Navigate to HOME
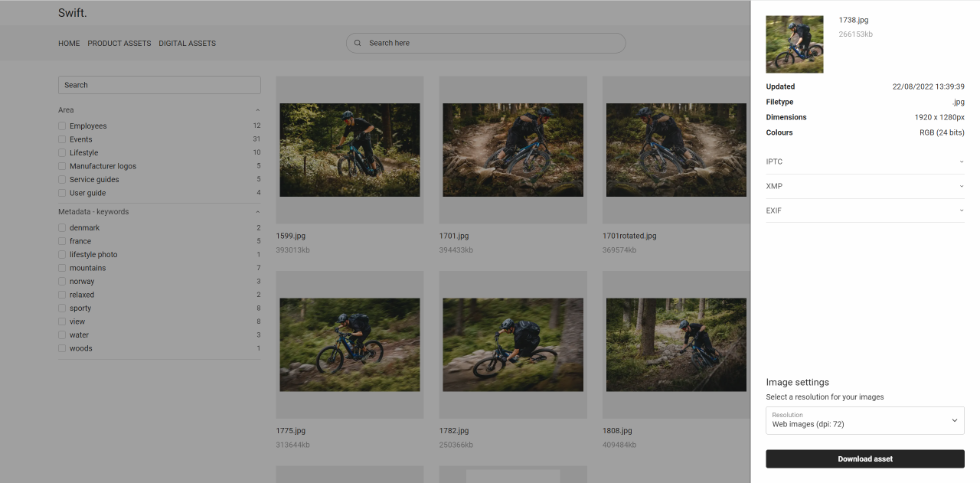Image resolution: width=980 pixels, height=483 pixels. click(x=69, y=43)
